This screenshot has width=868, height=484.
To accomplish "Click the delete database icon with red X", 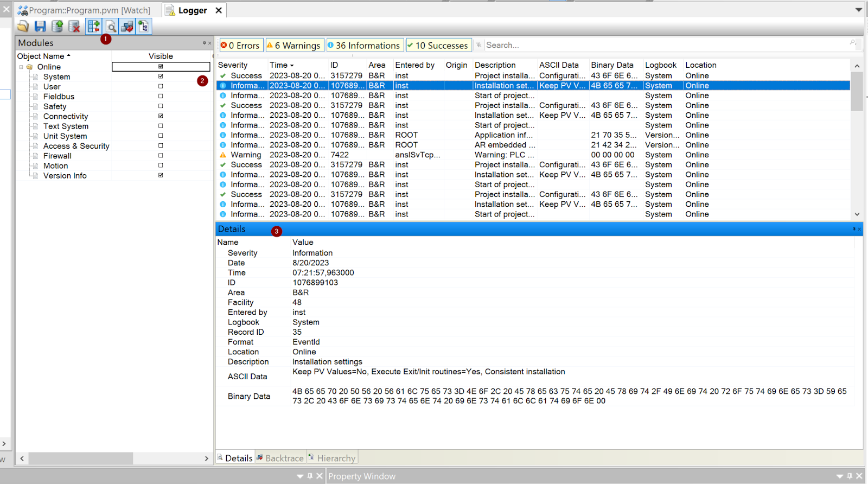I will pyautogui.click(x=74, y=26).
